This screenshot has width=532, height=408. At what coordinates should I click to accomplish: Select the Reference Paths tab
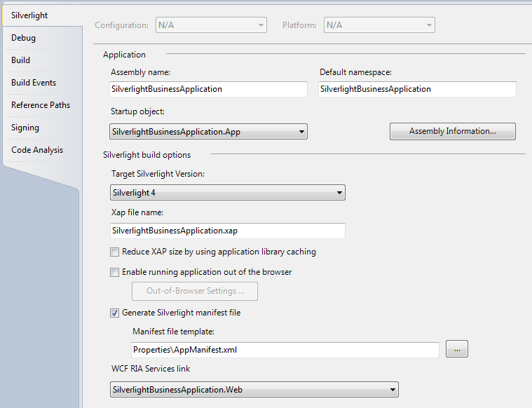click(41, 105)
